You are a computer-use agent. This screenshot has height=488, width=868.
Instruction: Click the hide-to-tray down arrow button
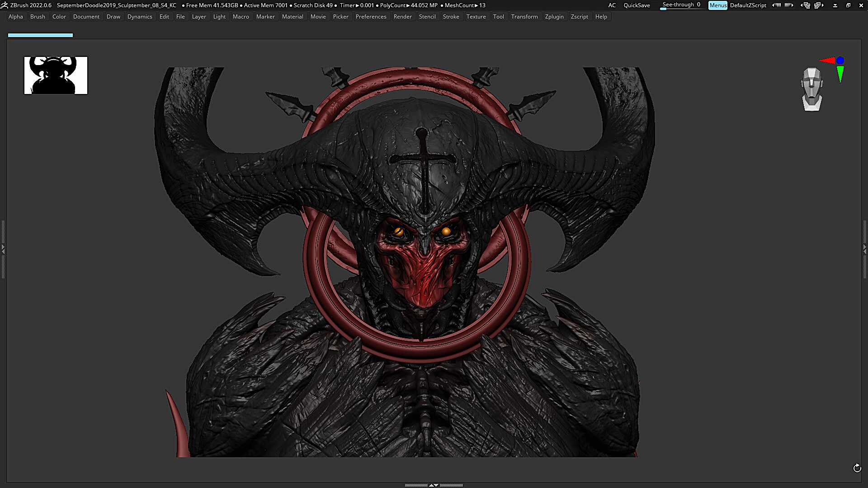tap(835, 5)
